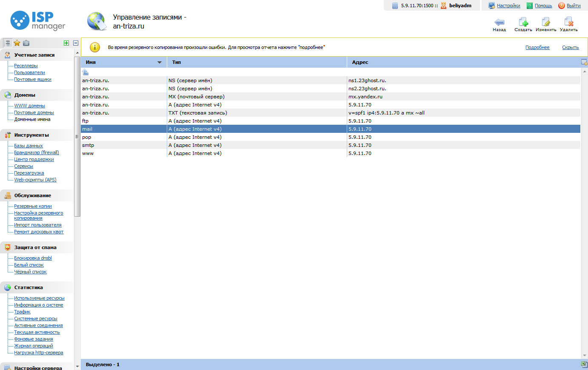The height and width of the screenshot is (370, 588).
Task: Expand all sidebar sections with green plus
Action: coord(66,43)
